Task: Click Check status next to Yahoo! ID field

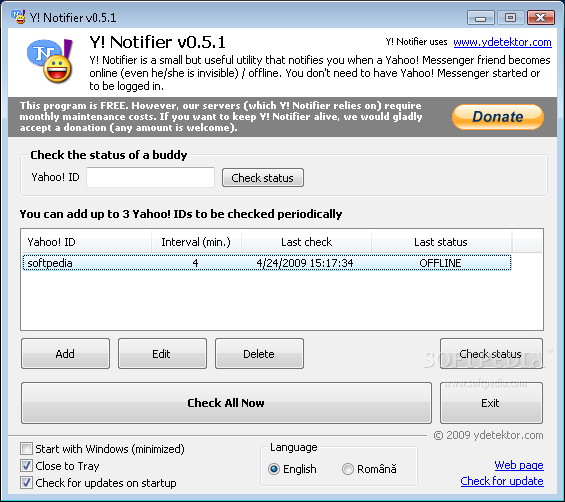Action: [263, 178]
